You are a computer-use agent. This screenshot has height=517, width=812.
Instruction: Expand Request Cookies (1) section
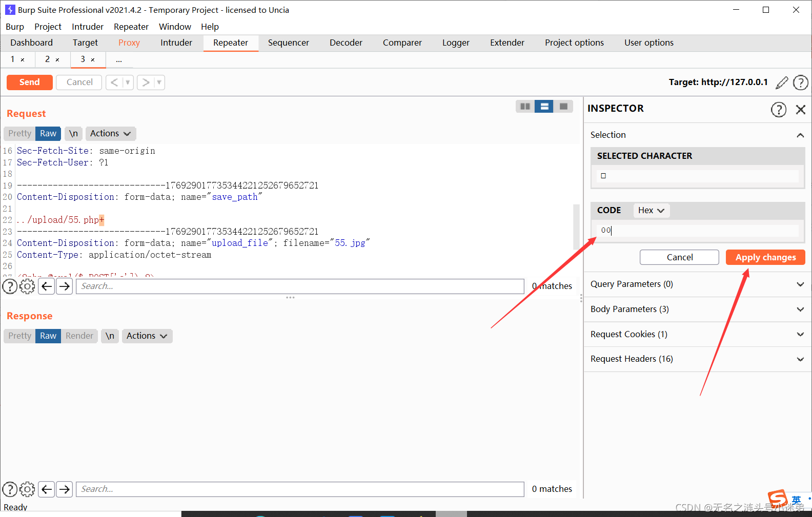pyautogui.click(x=697, y=334)
